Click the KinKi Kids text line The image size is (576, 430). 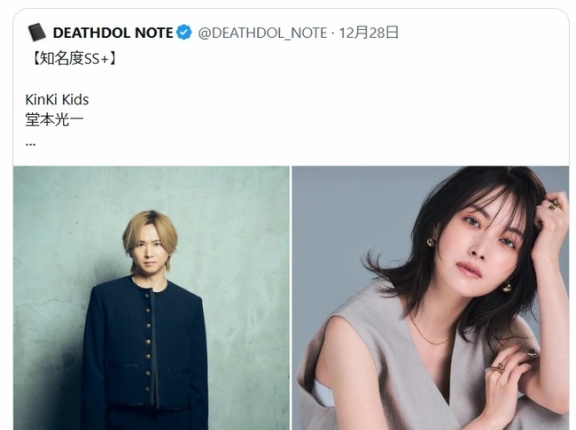[x=57, y=100]
